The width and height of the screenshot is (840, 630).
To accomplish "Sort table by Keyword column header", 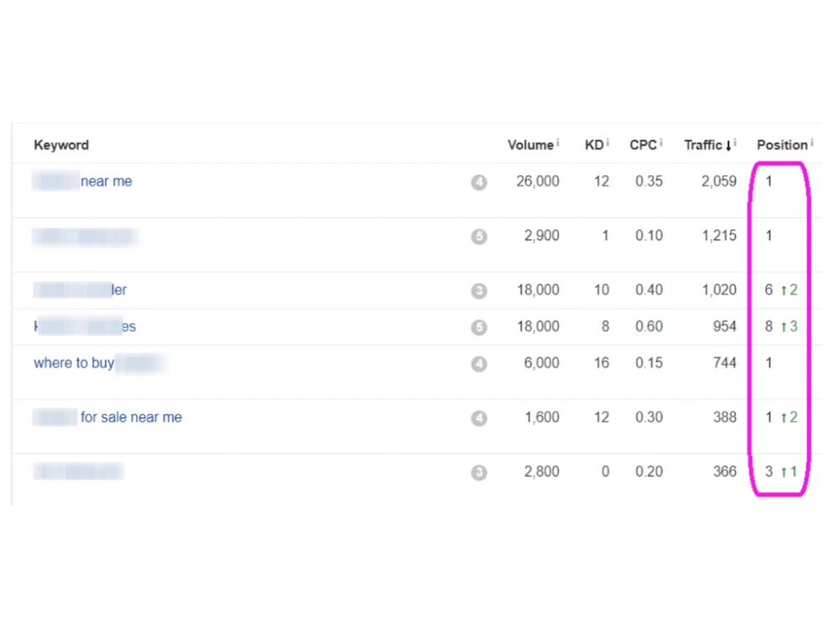I will pos(61,145).
